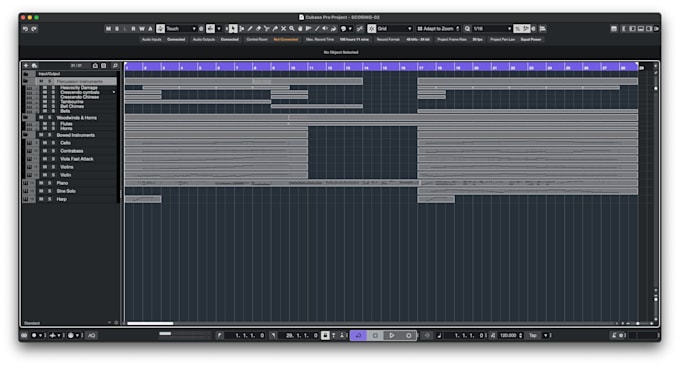Toggle cycle loop in transport

pos(359,335)
